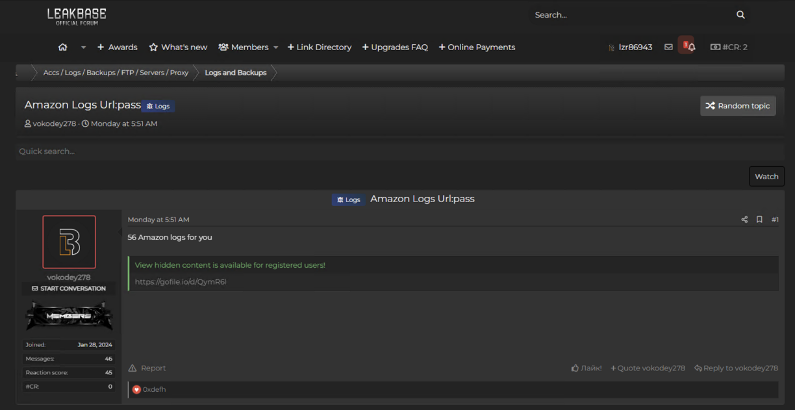This screenshot has width=796, height=410.
Task: Expand the Members dropdown arrow
Action: pyautogui.click(x=276, y=47)
